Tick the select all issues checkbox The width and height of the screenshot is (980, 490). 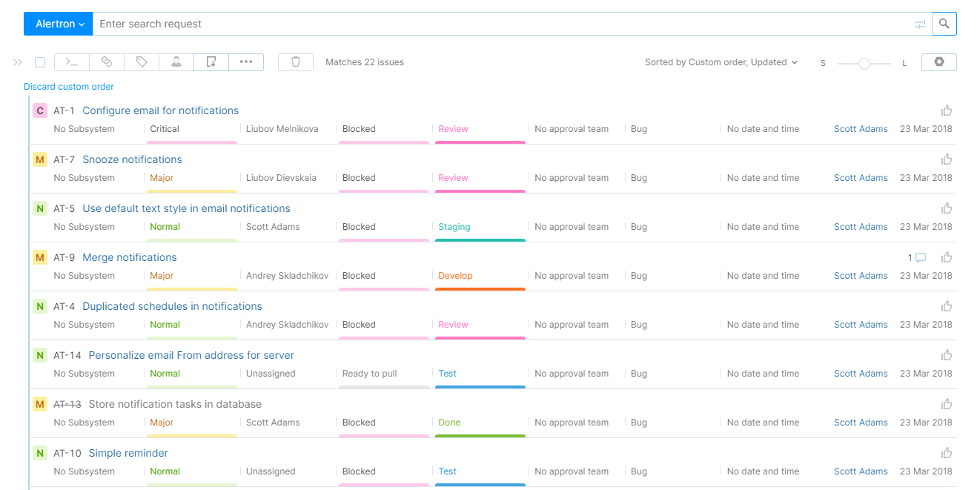40,62
